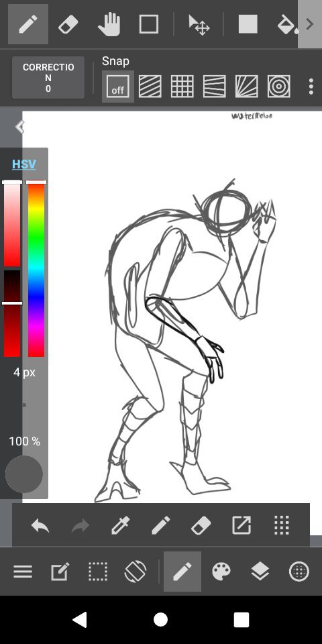Open the snap three-dot overflow menu

pos(311,87)
